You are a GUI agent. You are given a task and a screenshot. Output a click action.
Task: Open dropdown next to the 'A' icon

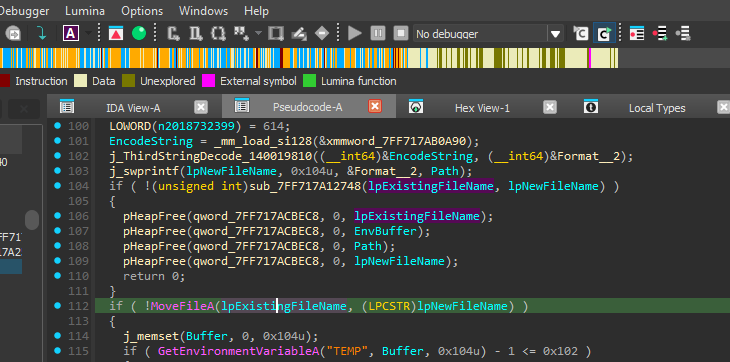click(x=88, y=34)
